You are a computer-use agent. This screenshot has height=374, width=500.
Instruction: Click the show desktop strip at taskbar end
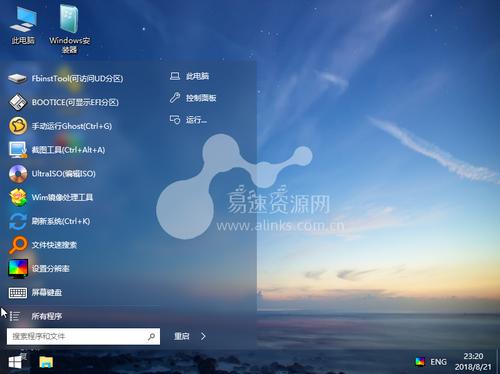tap(498, 362)
